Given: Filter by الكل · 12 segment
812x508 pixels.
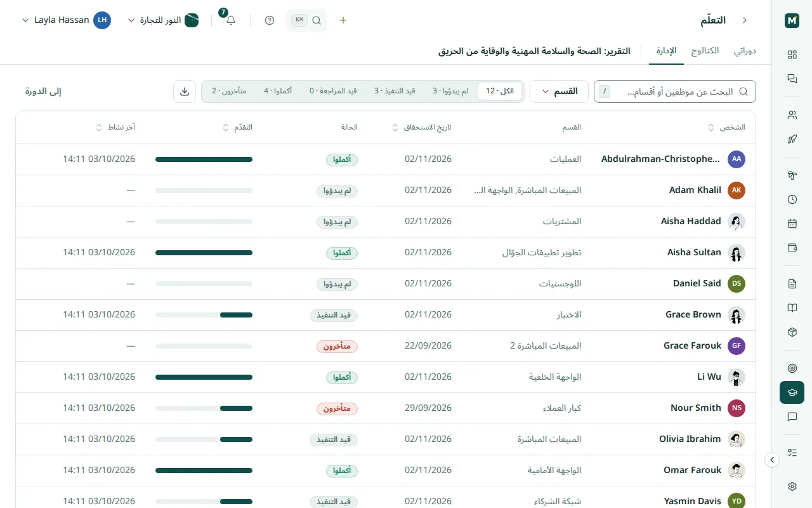Looking at the screenshot, I should [x=500, y=91].
